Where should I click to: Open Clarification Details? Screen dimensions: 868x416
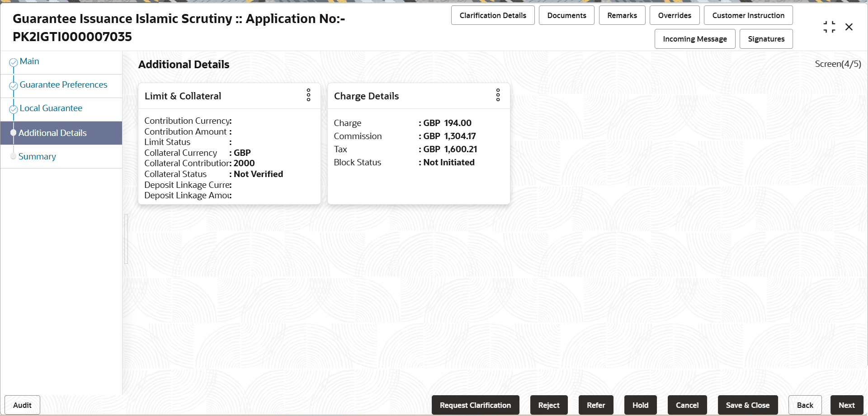(x=493, y=15)
